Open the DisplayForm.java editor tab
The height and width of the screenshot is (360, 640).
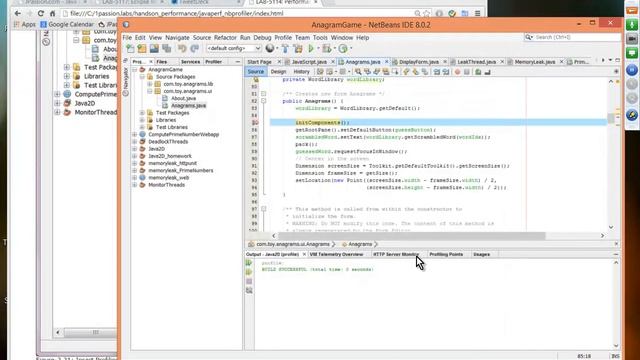(x=418, y=62)
